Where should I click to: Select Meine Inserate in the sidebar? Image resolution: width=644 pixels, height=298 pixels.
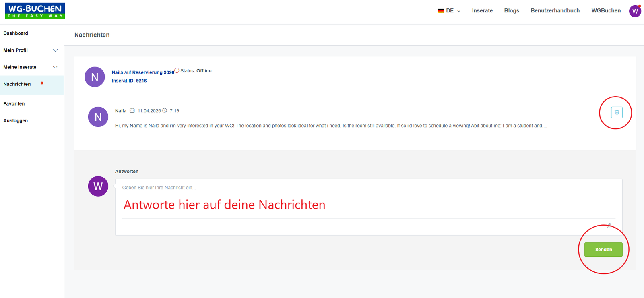point(20,67)
